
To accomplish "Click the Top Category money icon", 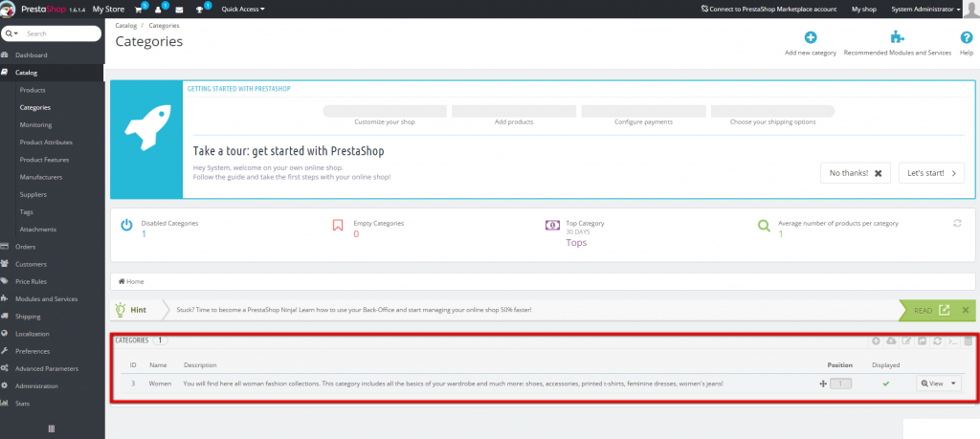I will point(552,226).
